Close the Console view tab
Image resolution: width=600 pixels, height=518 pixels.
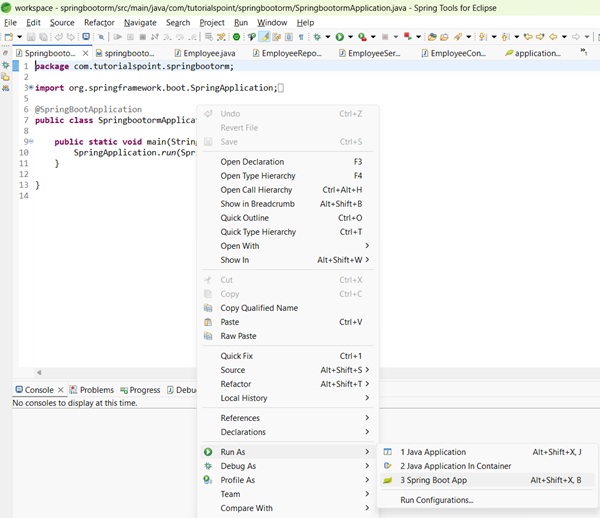click(x=60, y=390)
